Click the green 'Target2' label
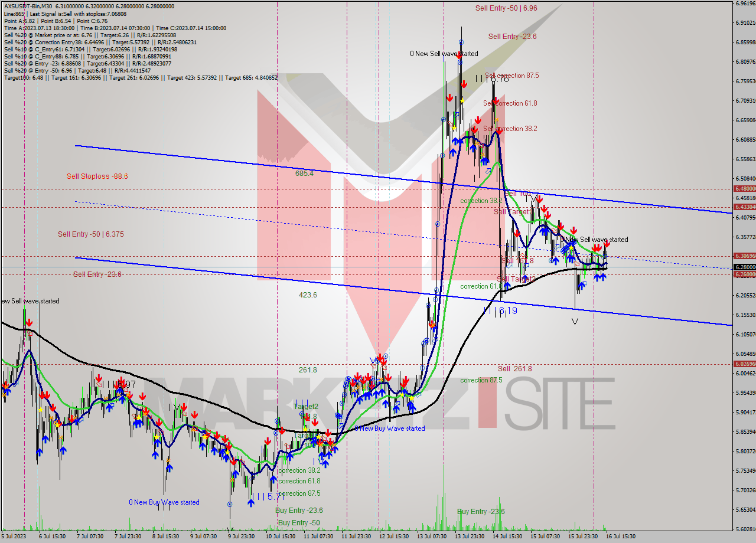This screenshot has height=543, width=756. click(306, 407)
